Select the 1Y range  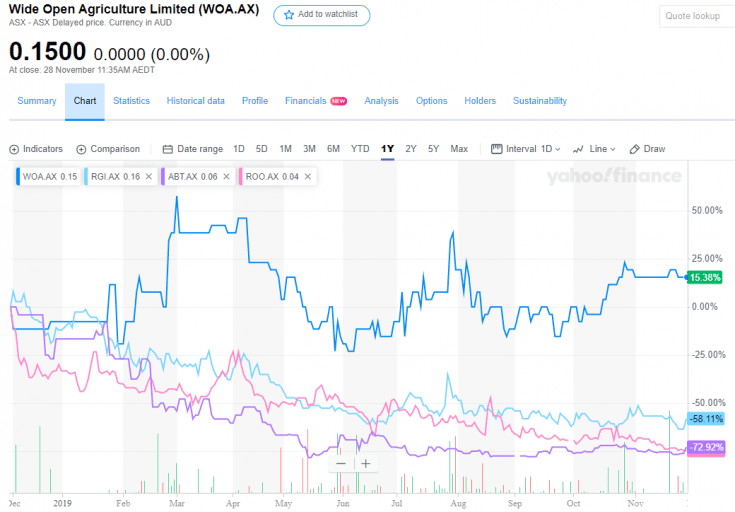[387, 149]
